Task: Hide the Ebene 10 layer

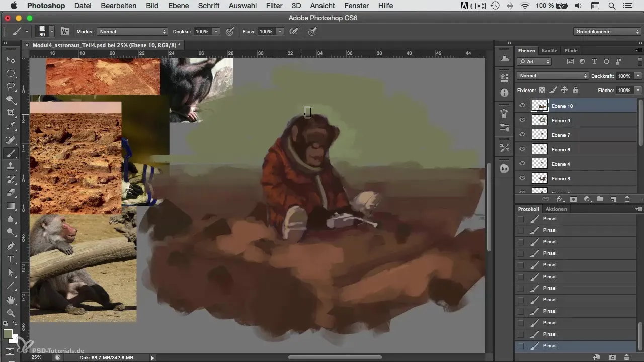Action: click(522, 106)
